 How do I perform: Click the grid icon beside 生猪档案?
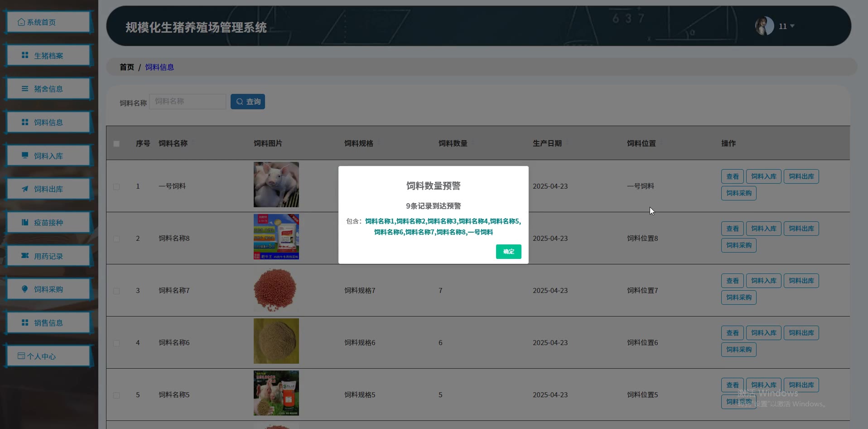[25, 55]
